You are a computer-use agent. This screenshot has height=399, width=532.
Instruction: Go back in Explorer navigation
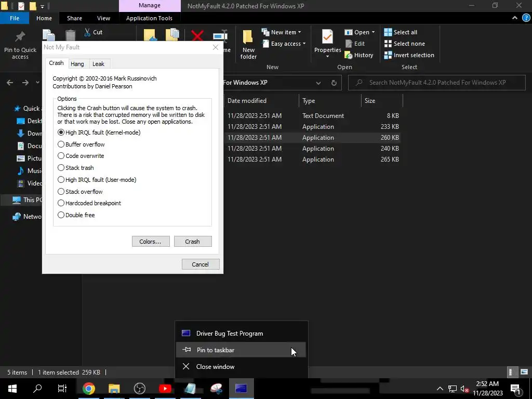10,83
